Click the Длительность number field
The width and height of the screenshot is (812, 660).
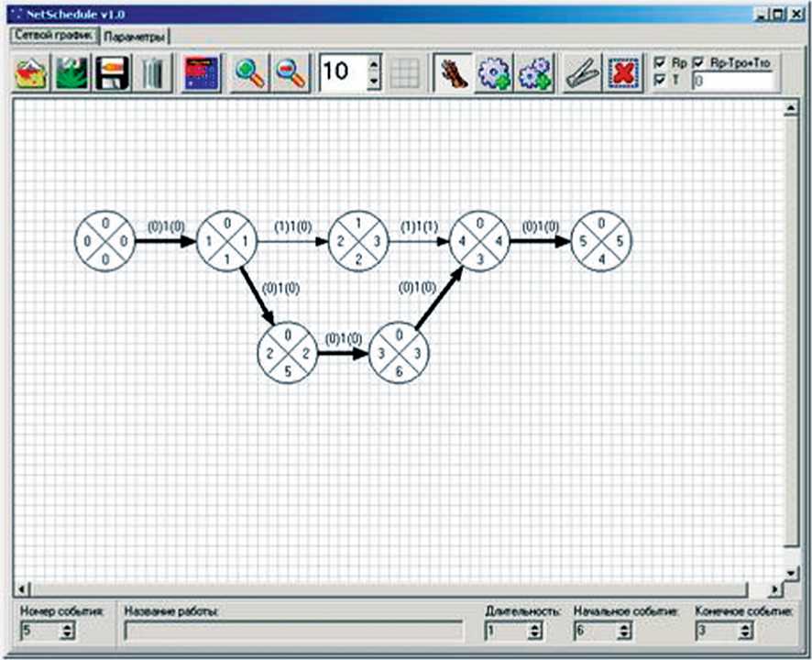[507, 631]
